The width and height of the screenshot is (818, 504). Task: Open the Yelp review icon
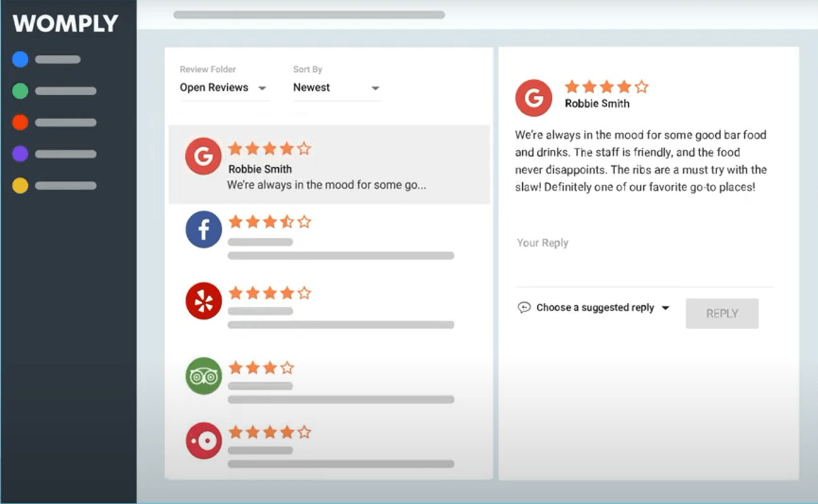(203, 301)
